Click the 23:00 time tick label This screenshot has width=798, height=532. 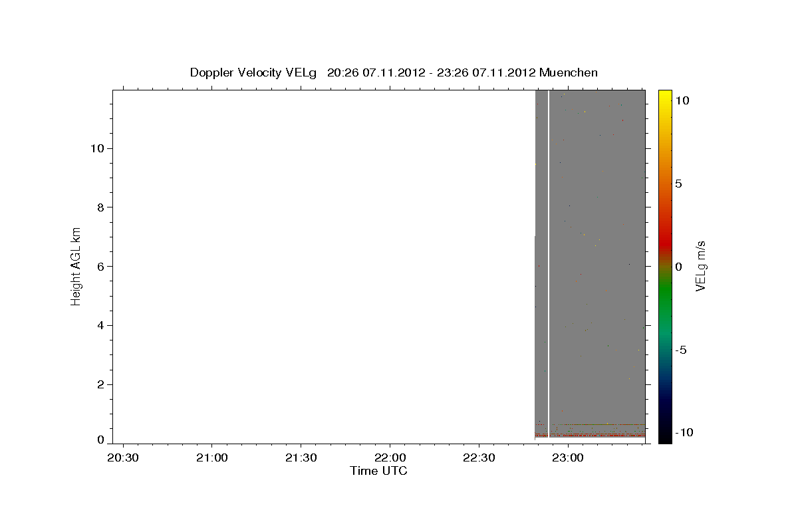click(x=568, y=458)
